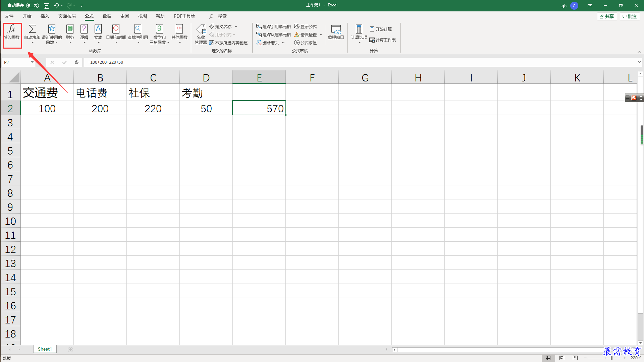
Task: Open the Math and Trig functions library
Action: coord(160,34)
